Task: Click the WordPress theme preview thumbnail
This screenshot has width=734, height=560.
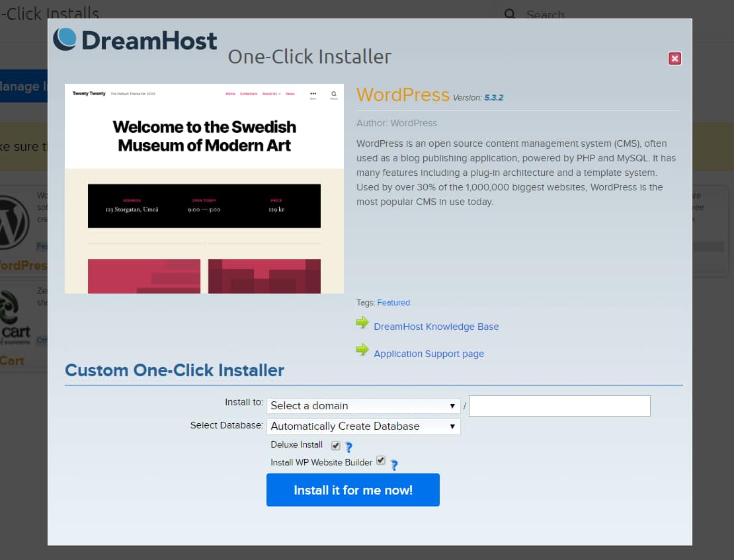Action: 204,188
